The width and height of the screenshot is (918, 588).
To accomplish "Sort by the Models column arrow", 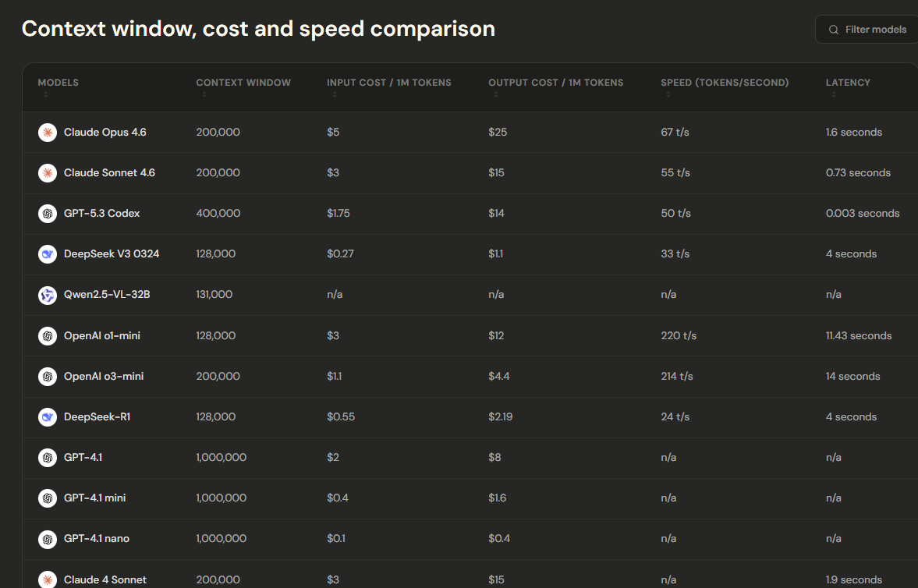I will 46,94.
